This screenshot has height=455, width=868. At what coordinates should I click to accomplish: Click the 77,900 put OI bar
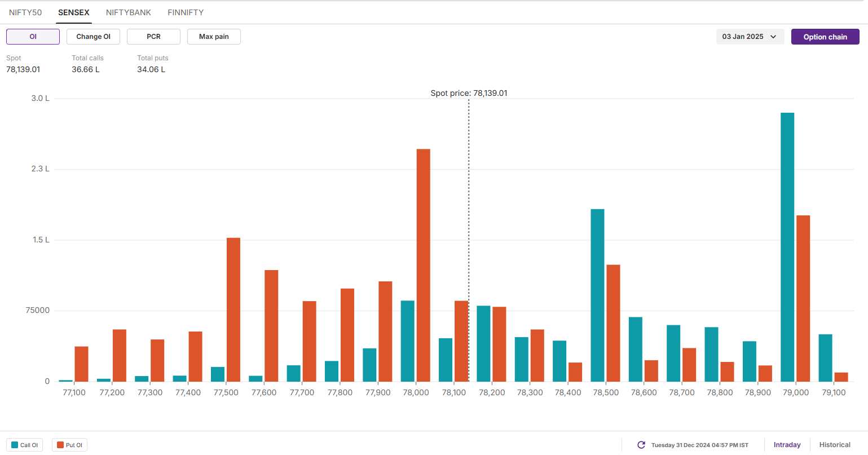[x=385, y=332]
